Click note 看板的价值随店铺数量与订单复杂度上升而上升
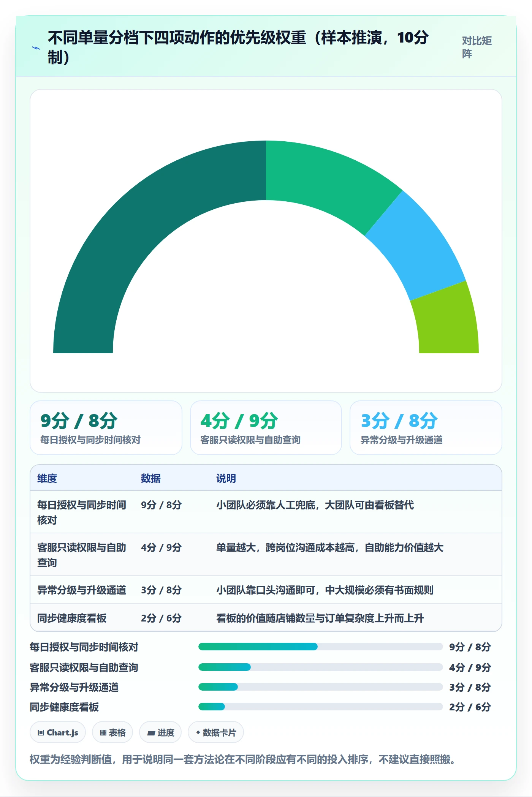 (320, 618)
